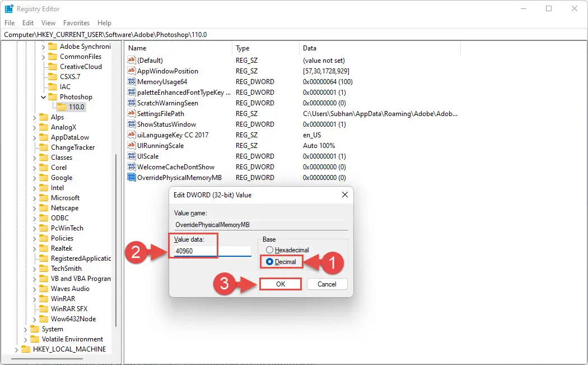Expand the HKEY_LOCAL_MACHINE node
The width and height of the screenshot is (588, 365).
[16, 349]
